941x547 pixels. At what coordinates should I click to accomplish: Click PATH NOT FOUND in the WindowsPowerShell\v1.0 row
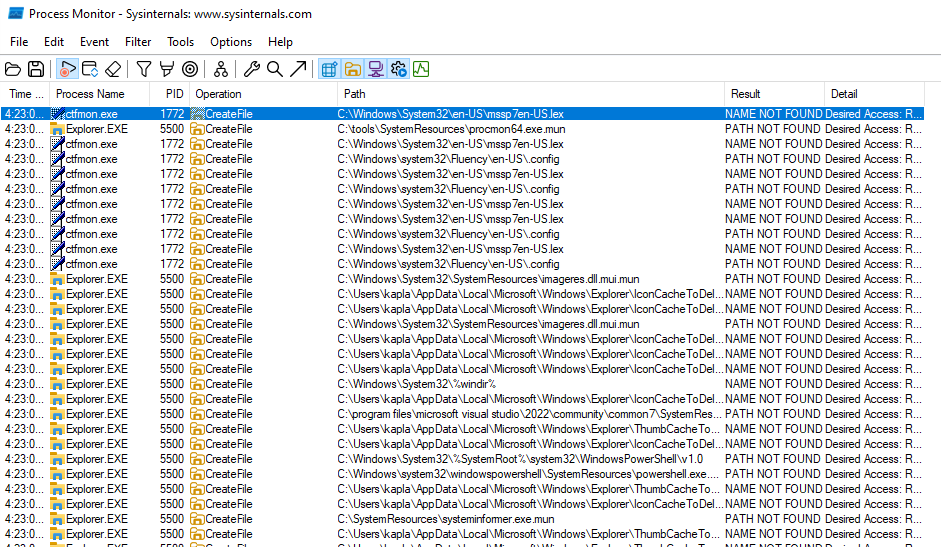click(772, 459)
